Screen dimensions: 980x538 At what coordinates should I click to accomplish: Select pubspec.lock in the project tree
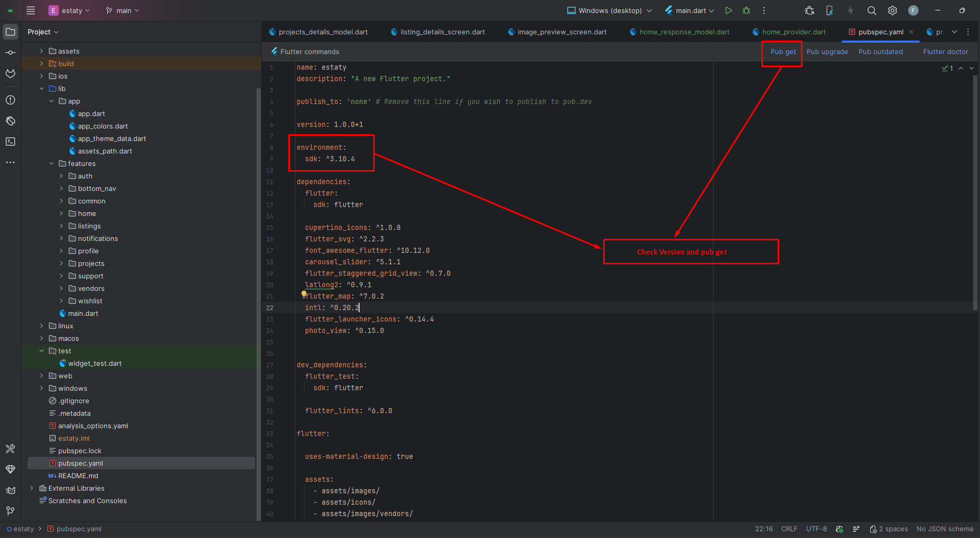[80, 451]
